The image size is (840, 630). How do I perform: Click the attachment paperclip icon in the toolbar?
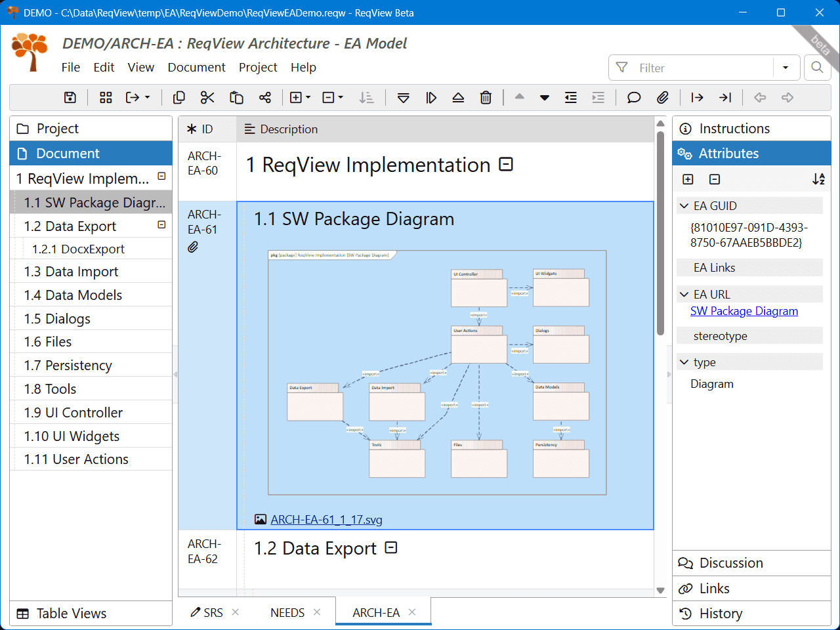pyautogui.click(x=663, y=97)
